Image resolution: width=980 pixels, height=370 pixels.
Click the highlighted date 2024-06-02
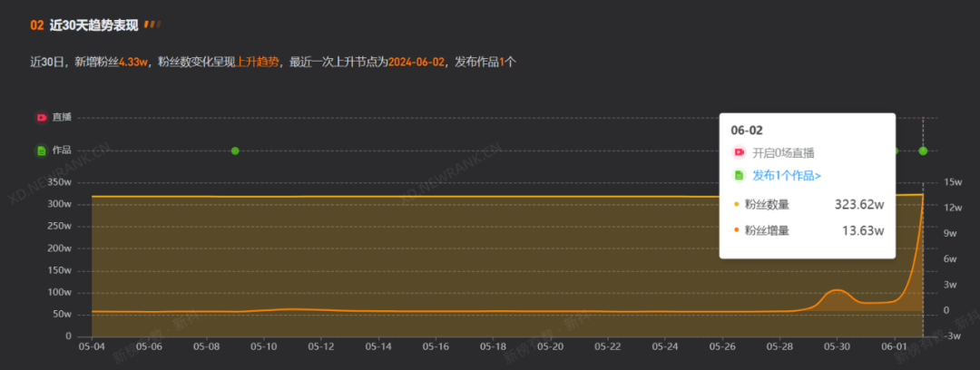416,62
